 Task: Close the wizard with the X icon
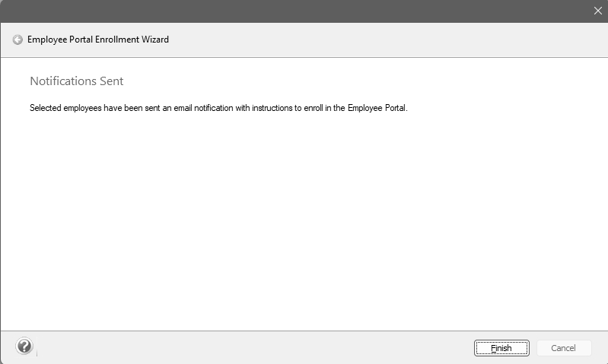[x=597, y=11]
